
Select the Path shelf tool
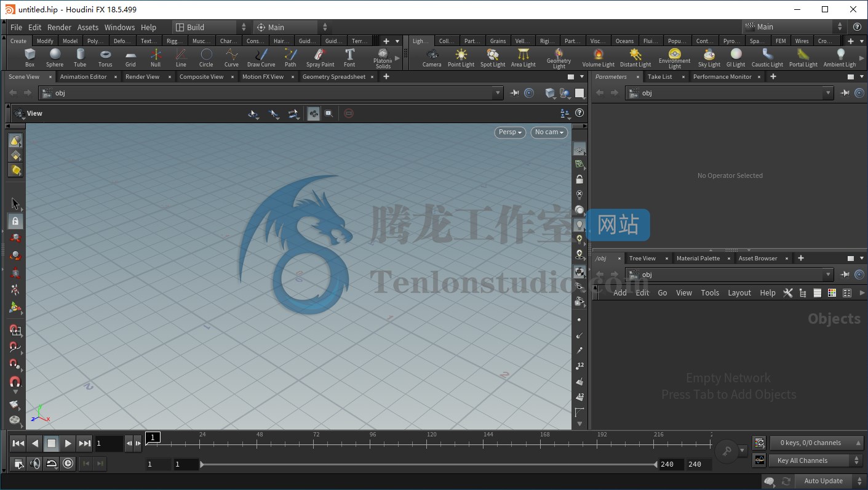coord(290,57)
